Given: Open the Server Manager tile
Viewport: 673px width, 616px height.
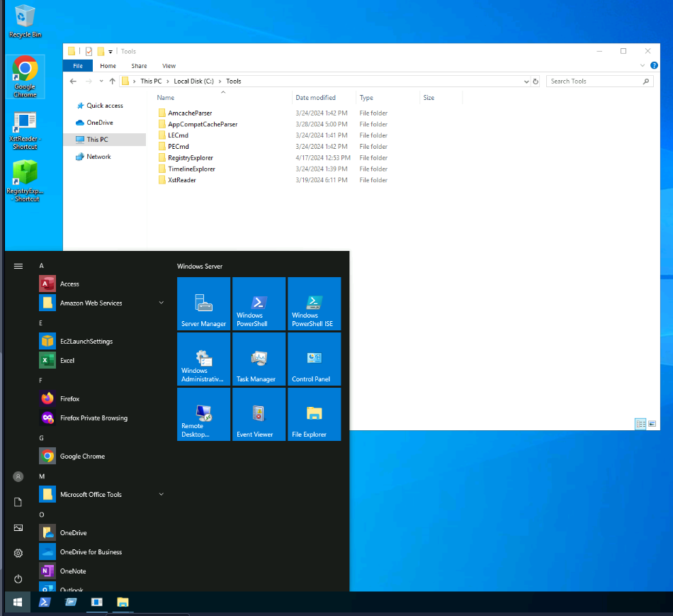Looking at the screenshot, I should coord(203,303).
